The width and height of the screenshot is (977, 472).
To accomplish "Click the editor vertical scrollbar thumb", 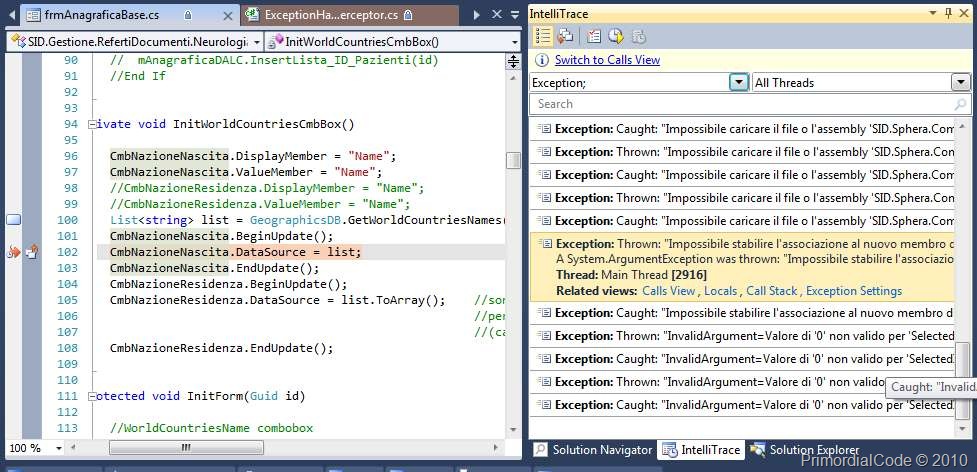I will point(513,160).
